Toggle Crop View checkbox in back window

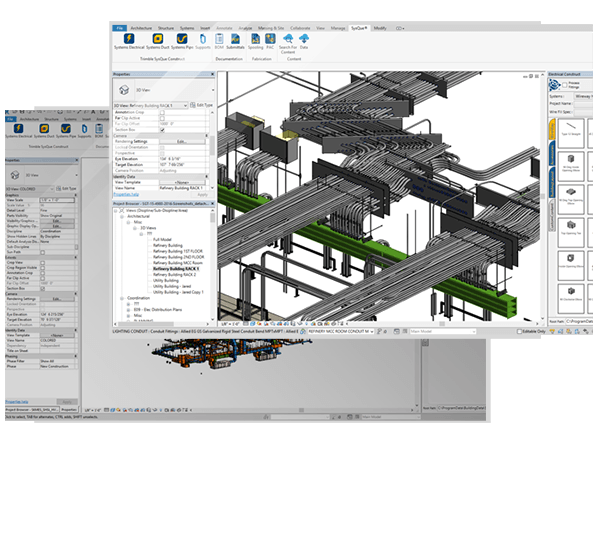(42, 263)
